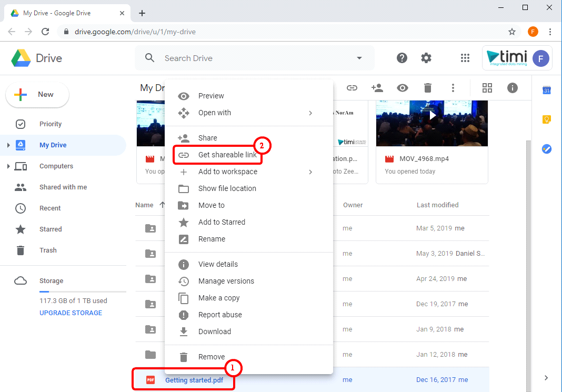Viewport: 562px width, 392px height.
Task: Open Priority in the sidebar
Action: 63,124
